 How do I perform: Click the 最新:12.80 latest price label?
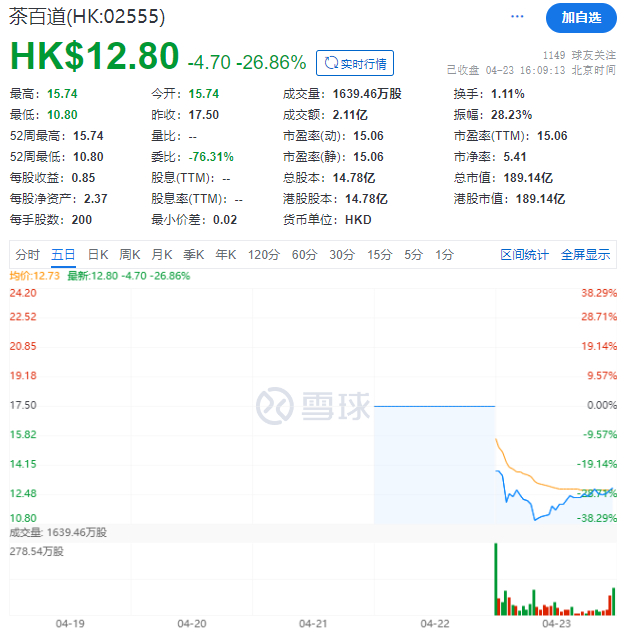coord(128,276)
